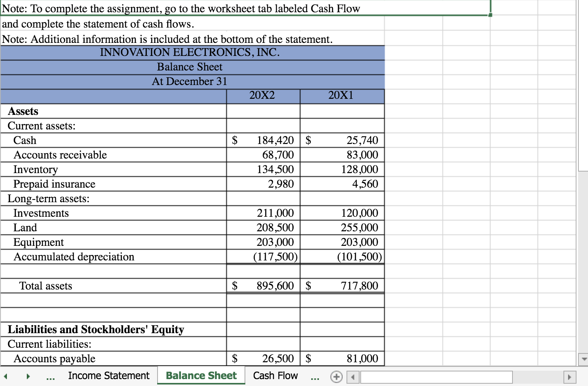This screenshot has width=588, height=386.
Task: Click the New Sheet plus button
Action: click(x=337, y=377)
